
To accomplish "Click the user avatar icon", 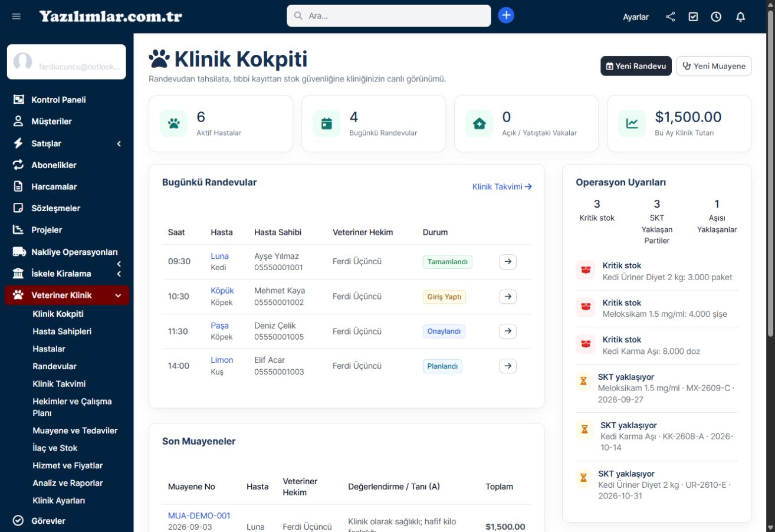I will pyautogui.click(x=22, y=62).
